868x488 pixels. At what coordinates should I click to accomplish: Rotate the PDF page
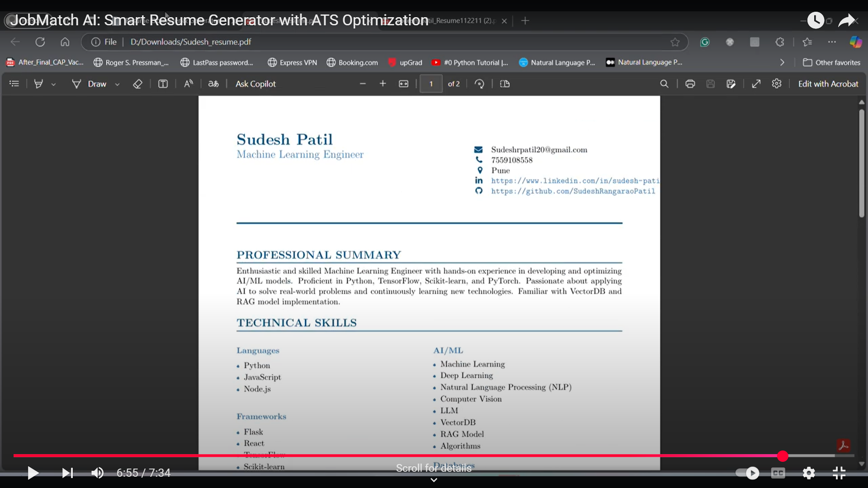[x=479, y=84]
